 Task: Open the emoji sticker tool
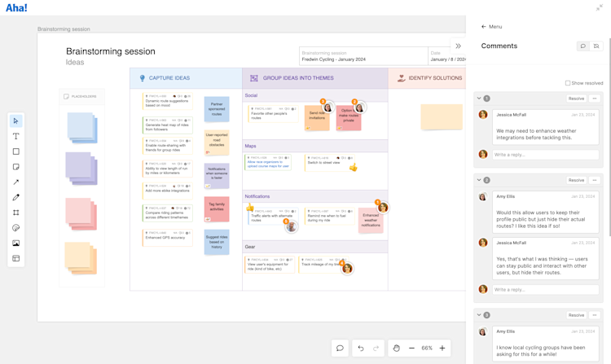click(x=15, y=228)
